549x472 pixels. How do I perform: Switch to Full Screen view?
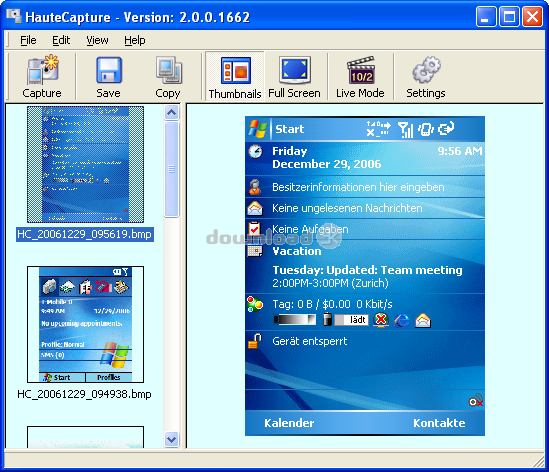pos(294,76)
